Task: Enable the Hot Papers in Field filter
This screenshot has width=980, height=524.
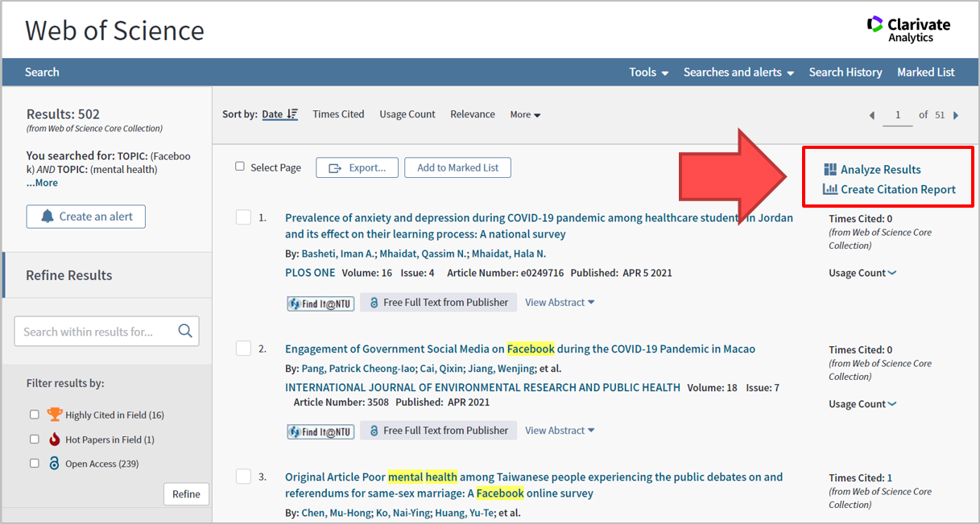Action: [x=35, y=439]
